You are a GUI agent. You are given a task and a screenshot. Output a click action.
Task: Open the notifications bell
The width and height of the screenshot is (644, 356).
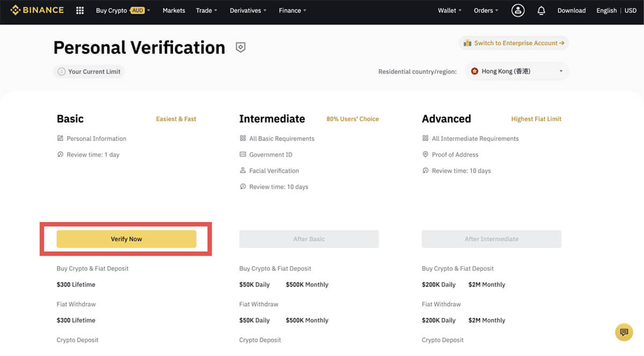(541, 10)
